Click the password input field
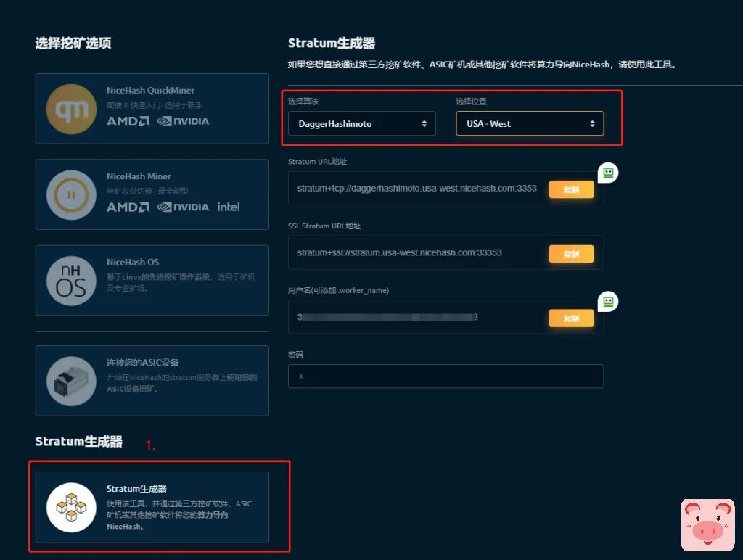743x560 pixels. coord(446,376)
